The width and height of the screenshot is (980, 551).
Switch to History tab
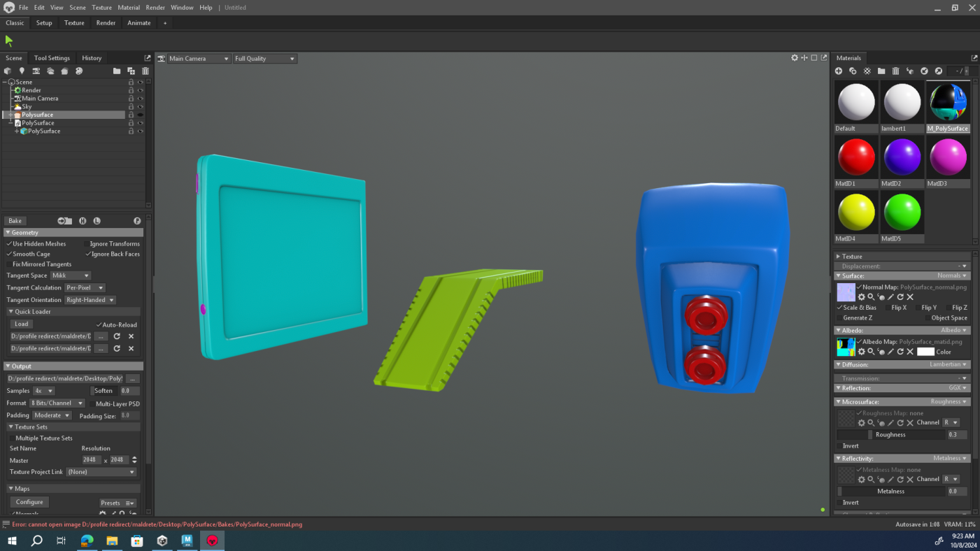[x=92, y=58]
